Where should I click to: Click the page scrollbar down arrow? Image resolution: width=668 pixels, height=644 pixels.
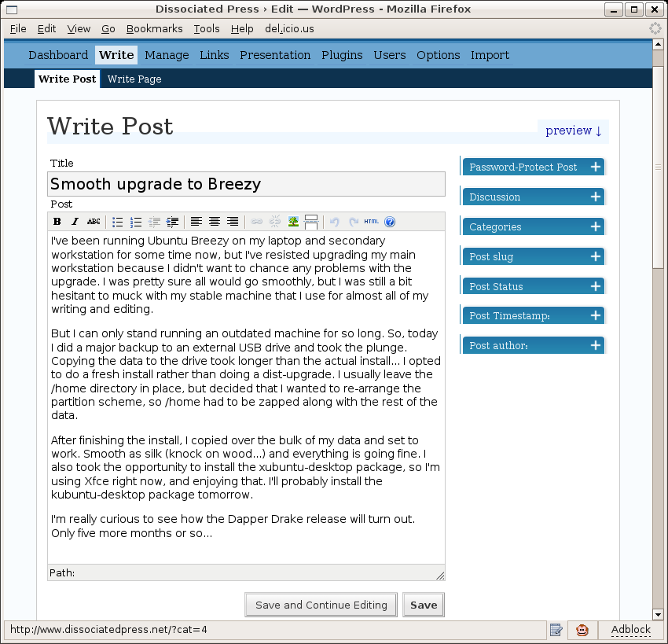pyautogui.click(x=658, y=615)
